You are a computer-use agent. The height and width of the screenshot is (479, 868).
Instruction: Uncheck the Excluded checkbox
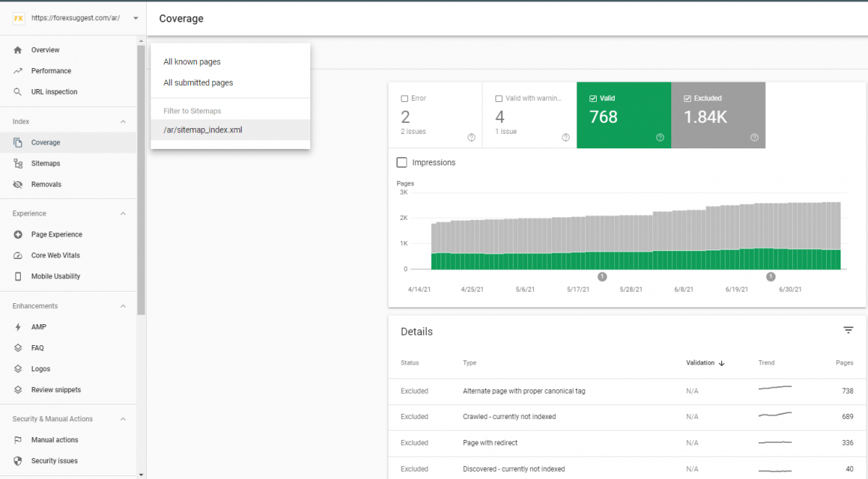687,98
